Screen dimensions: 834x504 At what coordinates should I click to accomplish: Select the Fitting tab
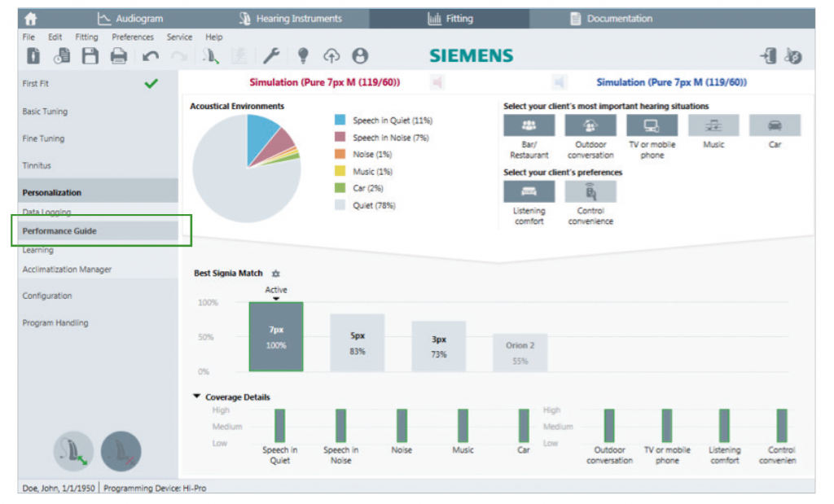point(450,19)
